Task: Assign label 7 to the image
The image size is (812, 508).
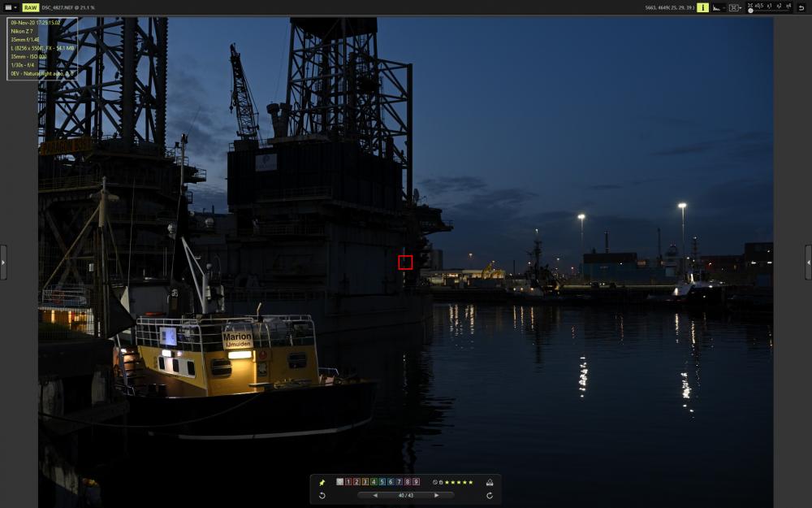Action: pos(399,481)
